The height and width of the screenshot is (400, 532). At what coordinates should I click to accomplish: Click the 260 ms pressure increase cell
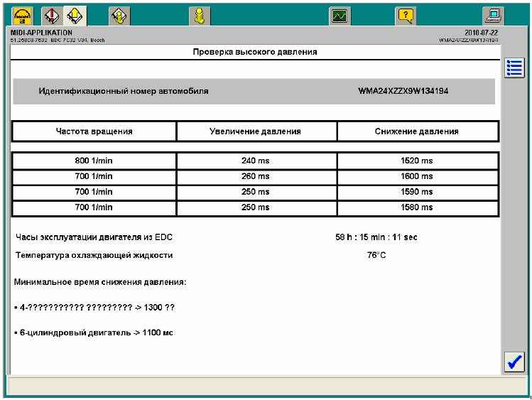point(256,175)
